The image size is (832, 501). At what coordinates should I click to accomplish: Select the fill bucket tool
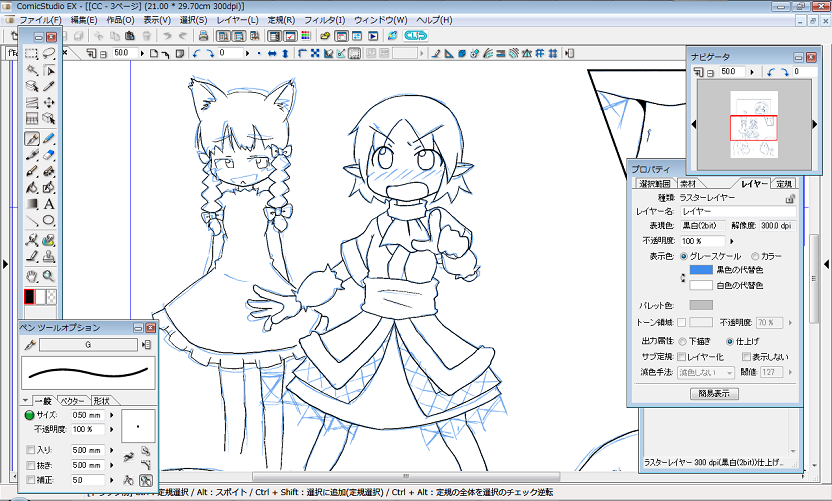coord(32,187)
